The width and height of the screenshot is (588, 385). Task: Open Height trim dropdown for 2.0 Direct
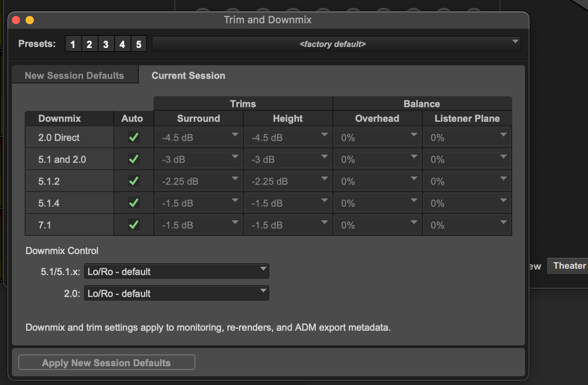coord(288,137)
